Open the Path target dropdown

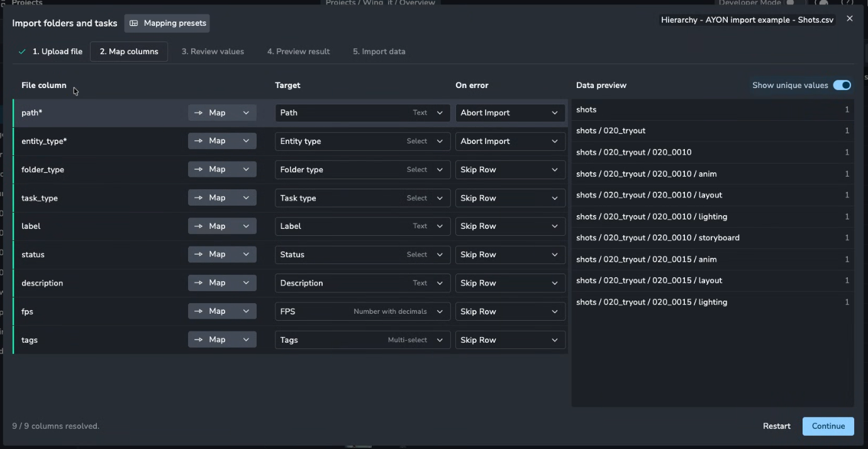coord(362,113)
